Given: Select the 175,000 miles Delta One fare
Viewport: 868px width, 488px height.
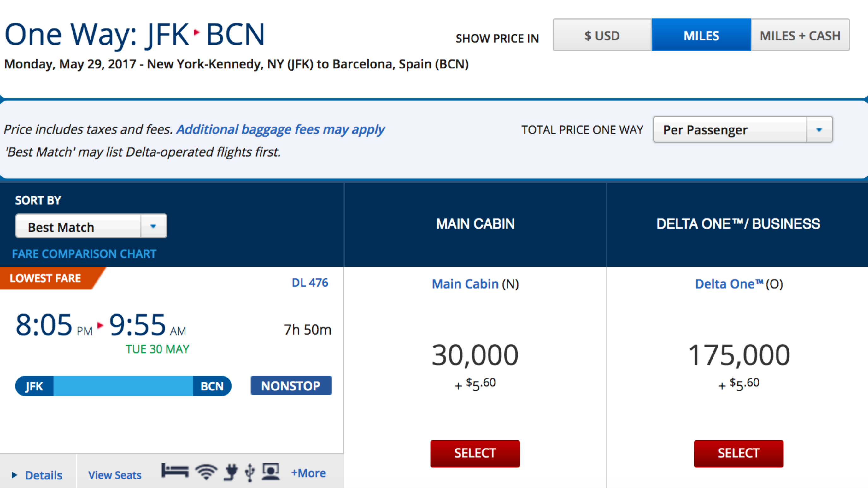Looking at the screenshot, I should 738,453.
